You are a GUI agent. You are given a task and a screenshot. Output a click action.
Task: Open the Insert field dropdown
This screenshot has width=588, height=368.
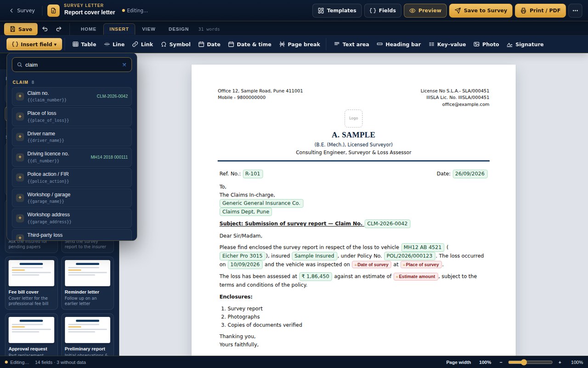point(34,44)
